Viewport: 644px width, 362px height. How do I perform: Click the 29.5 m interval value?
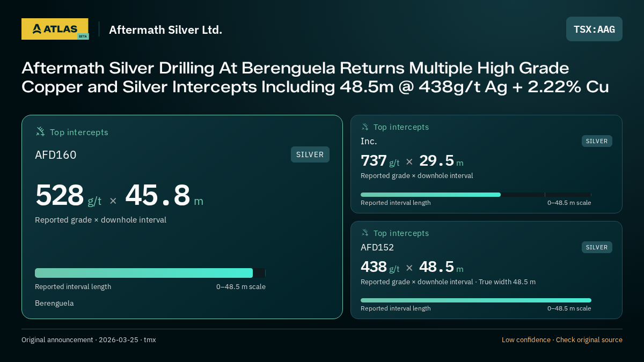pyautogui.click(x=441, y=161)
